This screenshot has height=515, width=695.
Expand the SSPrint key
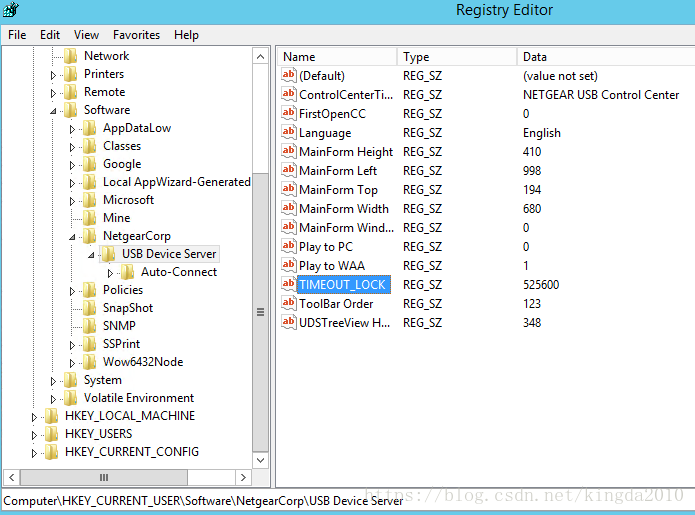point(72,345)
